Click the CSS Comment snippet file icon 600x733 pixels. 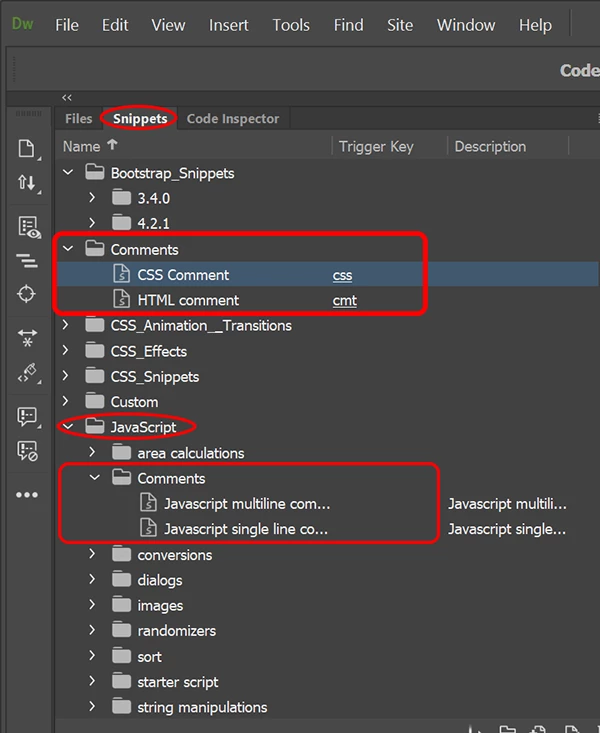122,274
